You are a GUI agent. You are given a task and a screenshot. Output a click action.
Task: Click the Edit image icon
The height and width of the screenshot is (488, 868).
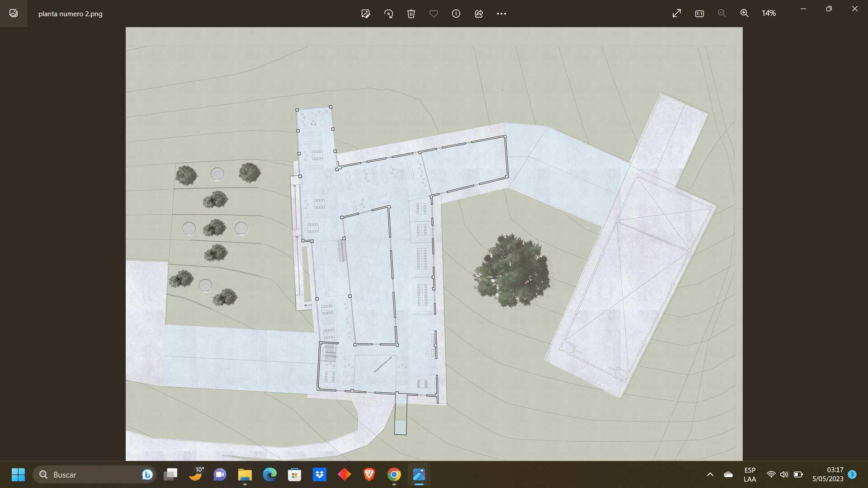[x=366, y=14]
